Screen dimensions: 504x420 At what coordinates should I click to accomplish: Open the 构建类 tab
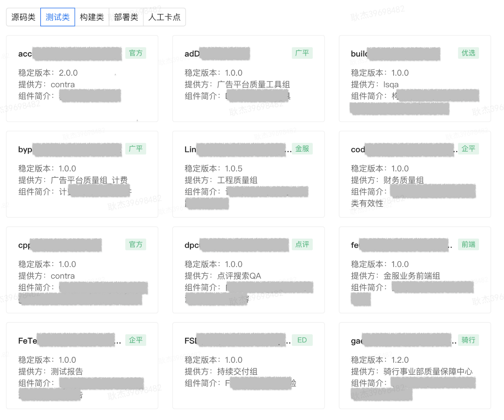click(92, 17)
